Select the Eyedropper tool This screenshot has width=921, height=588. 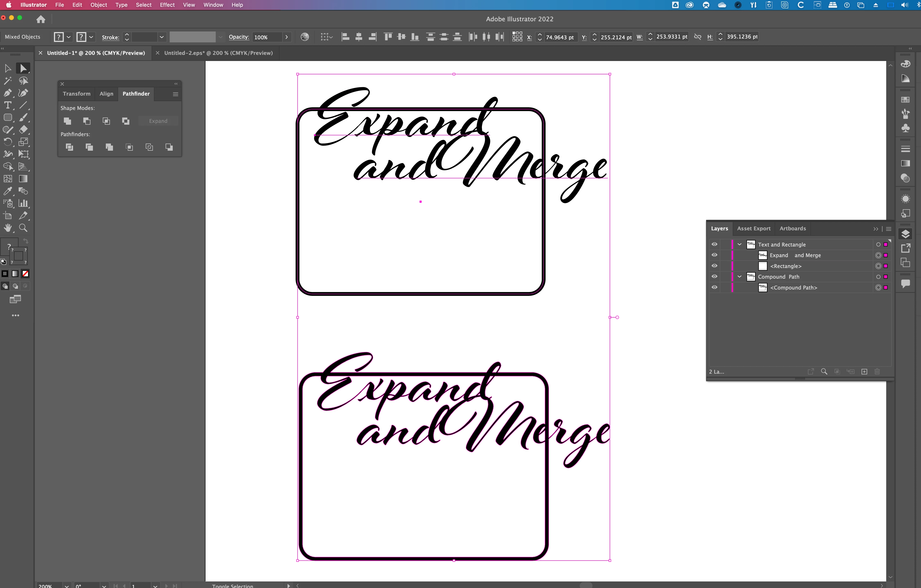[7, 191]
